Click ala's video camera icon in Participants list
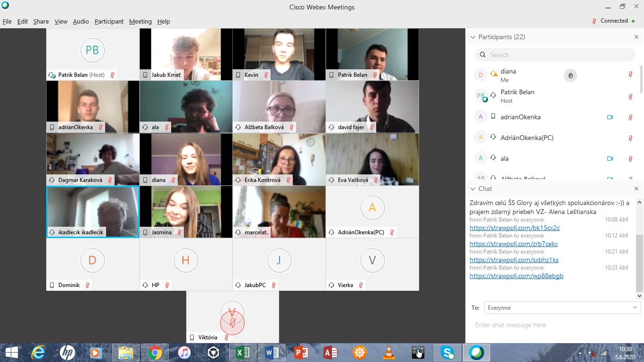Viewport: 644px width, 362px height. pos(610,158)
